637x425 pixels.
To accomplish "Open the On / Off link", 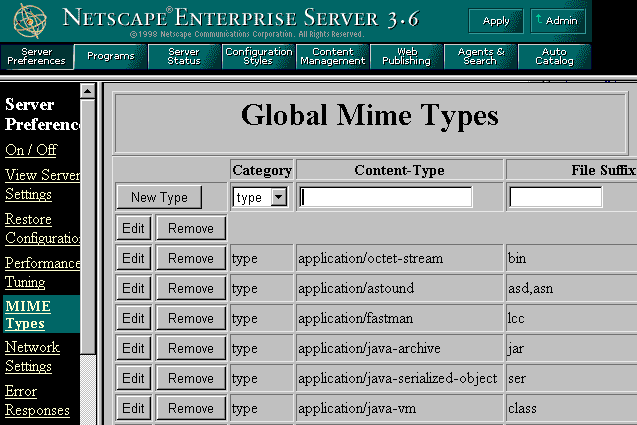I will click(x=31, y=150).
